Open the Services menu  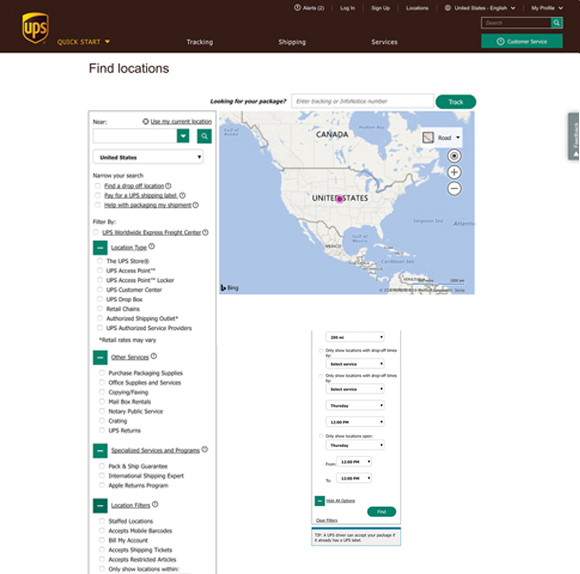point(384,42)
